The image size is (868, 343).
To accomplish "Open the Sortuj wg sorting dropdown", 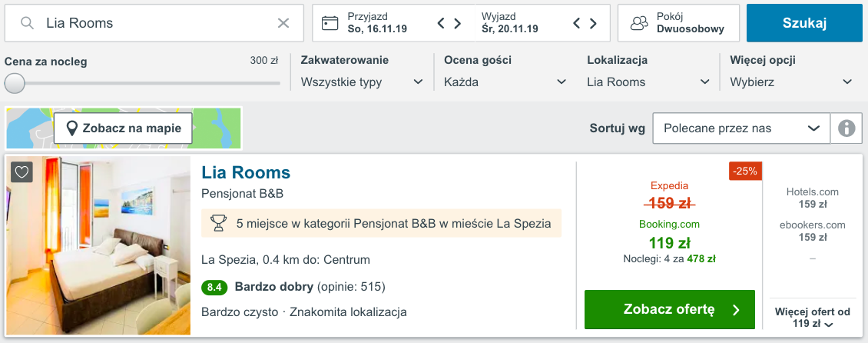I will coord(741,128).
